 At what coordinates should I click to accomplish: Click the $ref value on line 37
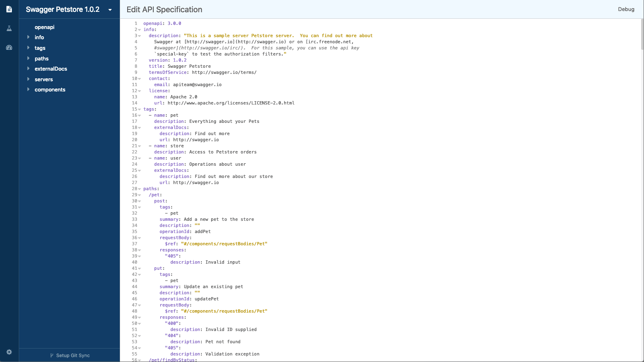click(x=224, y=244)
